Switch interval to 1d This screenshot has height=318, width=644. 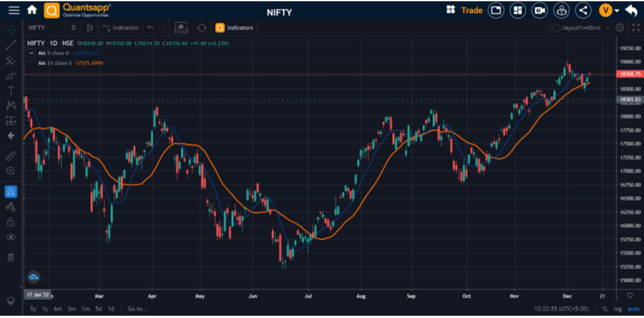[111, 309]
